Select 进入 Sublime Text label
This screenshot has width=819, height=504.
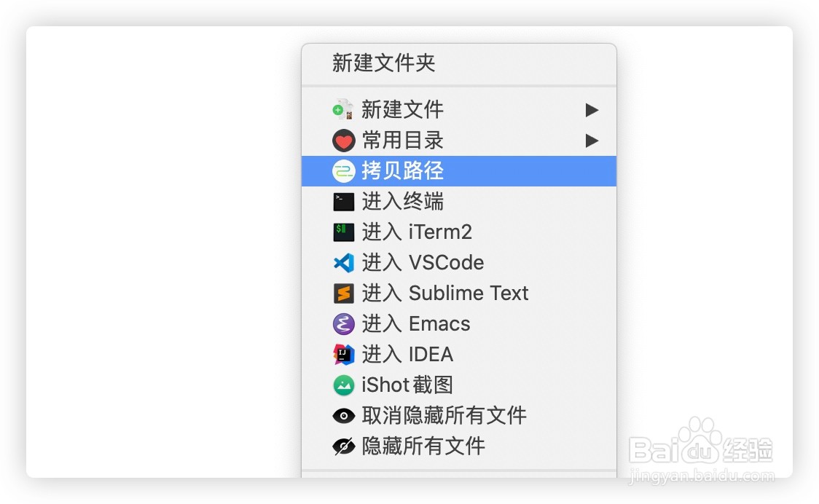tap(445, 293)
